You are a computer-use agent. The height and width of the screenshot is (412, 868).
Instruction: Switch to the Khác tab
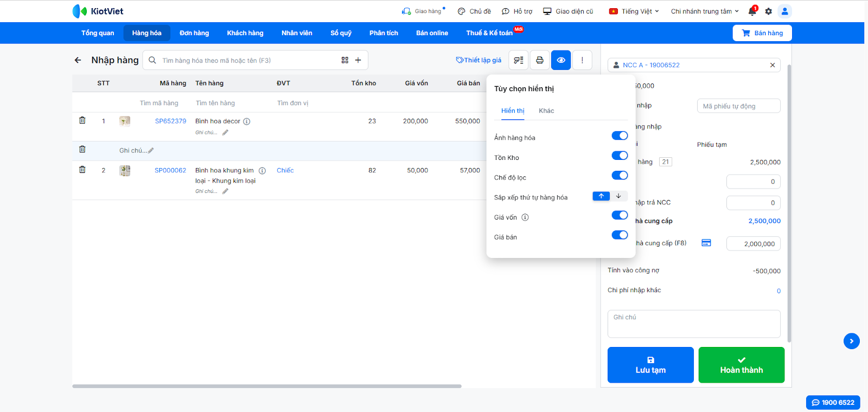546,111
